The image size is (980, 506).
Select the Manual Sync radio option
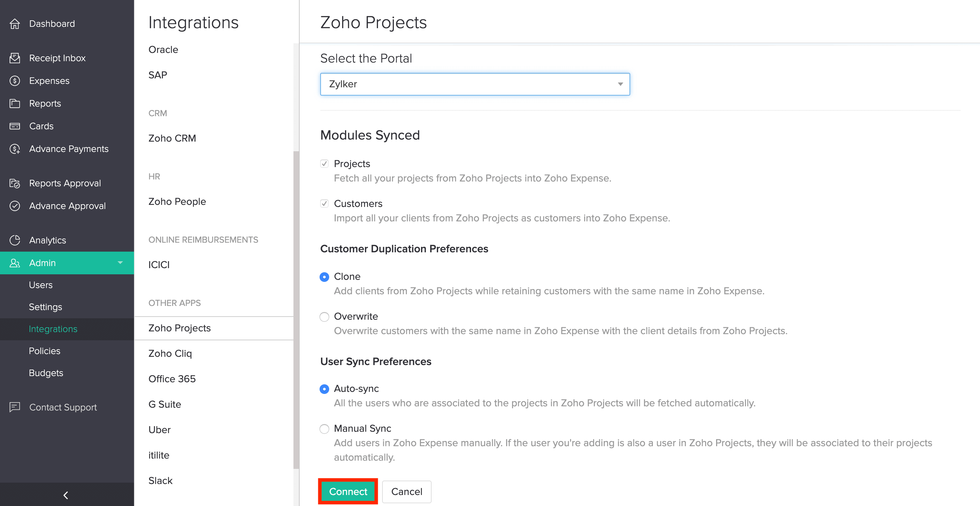[324, 429]
